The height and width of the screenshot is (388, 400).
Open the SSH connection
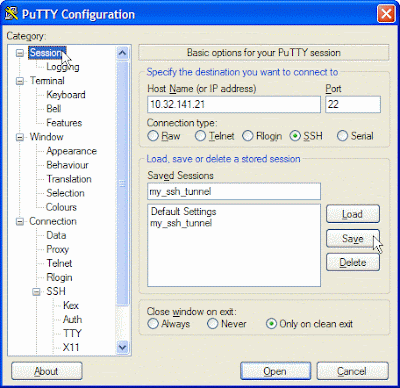tap(275, 371)
